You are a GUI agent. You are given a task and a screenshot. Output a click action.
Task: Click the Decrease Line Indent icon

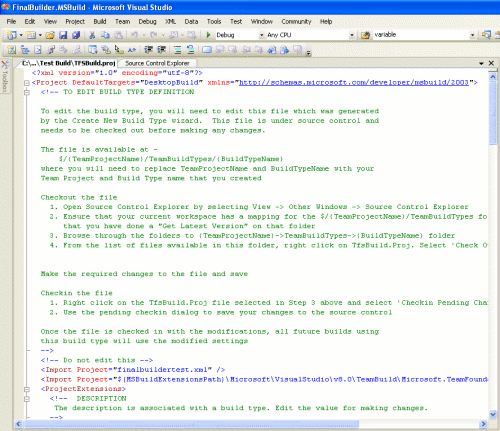[148, 50]
